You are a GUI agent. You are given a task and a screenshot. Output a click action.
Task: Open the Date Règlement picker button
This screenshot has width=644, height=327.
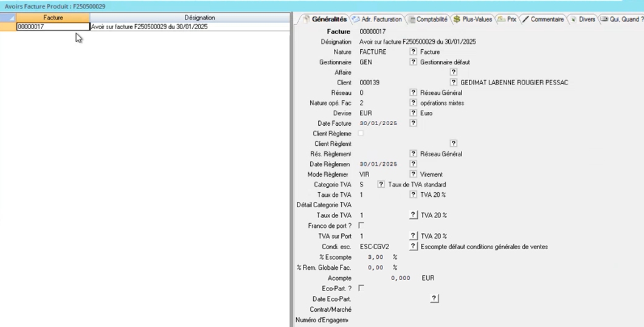point(414,164)
